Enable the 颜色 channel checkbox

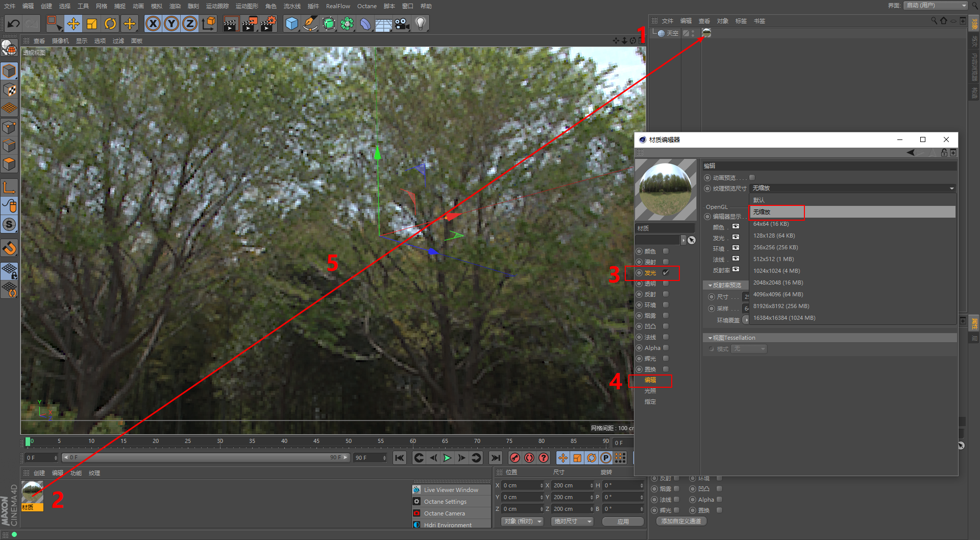pos(666,251)
